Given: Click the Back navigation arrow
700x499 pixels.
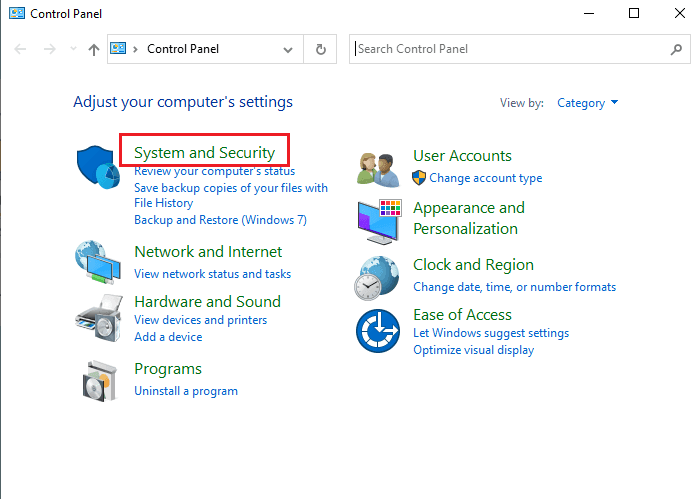Looking at the screenshot, I should 20,49.
